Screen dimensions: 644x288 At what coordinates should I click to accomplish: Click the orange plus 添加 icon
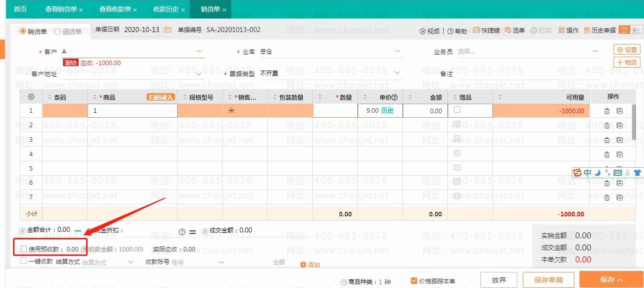pos(303,264)
